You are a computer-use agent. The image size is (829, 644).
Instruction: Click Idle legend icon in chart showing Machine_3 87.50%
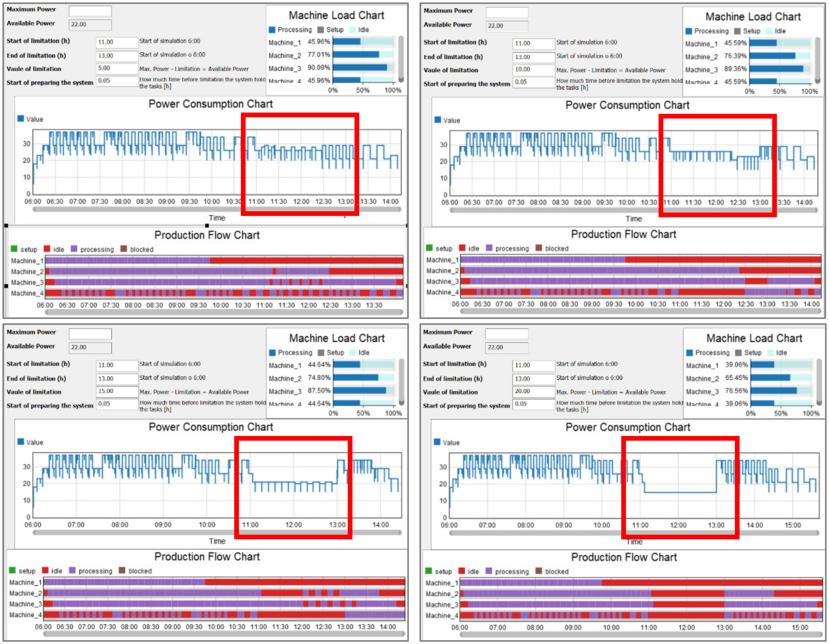coord(353,352)
